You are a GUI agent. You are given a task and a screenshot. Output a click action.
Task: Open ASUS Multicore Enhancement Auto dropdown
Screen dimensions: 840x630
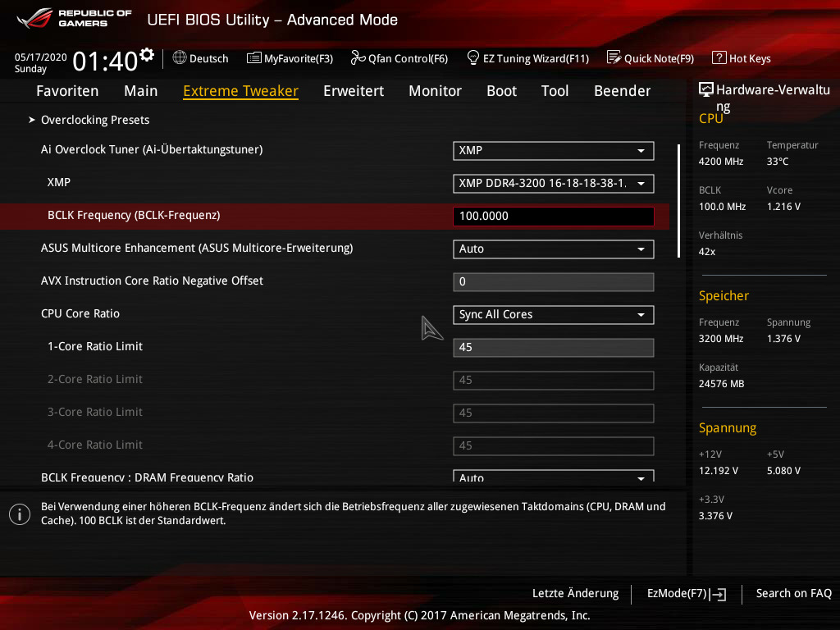554,249
